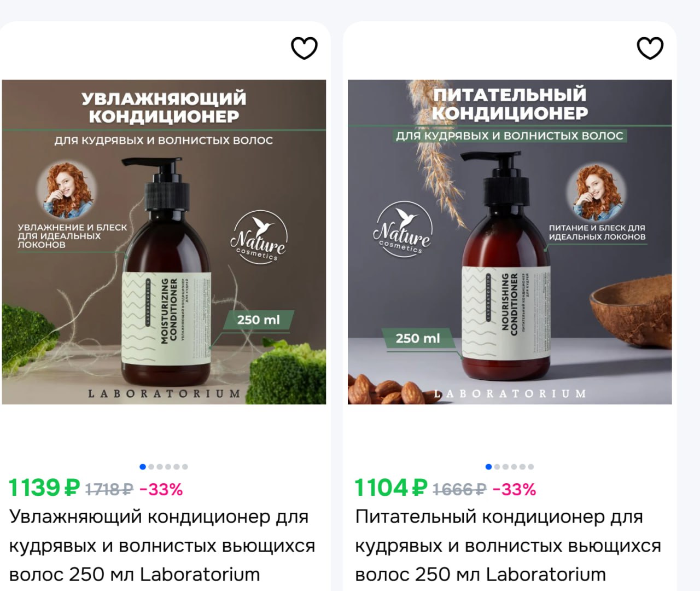Add the Питательный кондиционер to favorites with the heart
700x591 pixels.
tap(650, 48)
